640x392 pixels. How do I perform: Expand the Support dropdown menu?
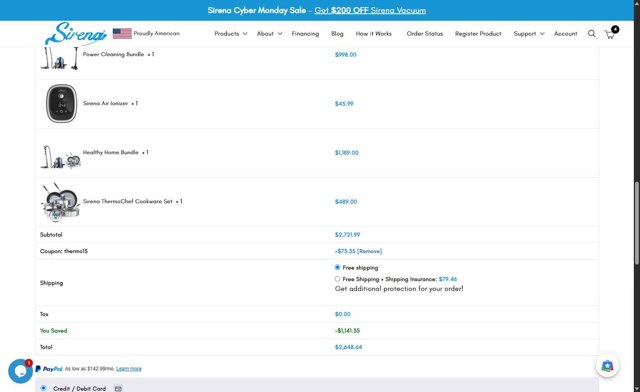529,33
